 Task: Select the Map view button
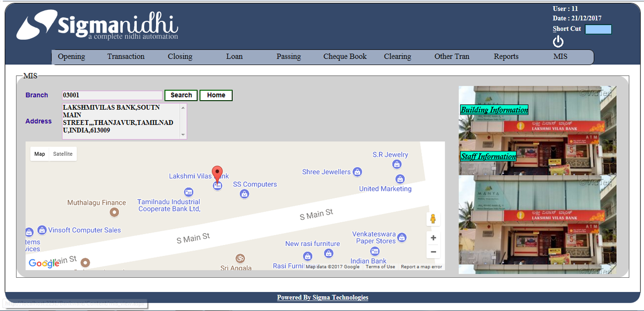(40, 154)
